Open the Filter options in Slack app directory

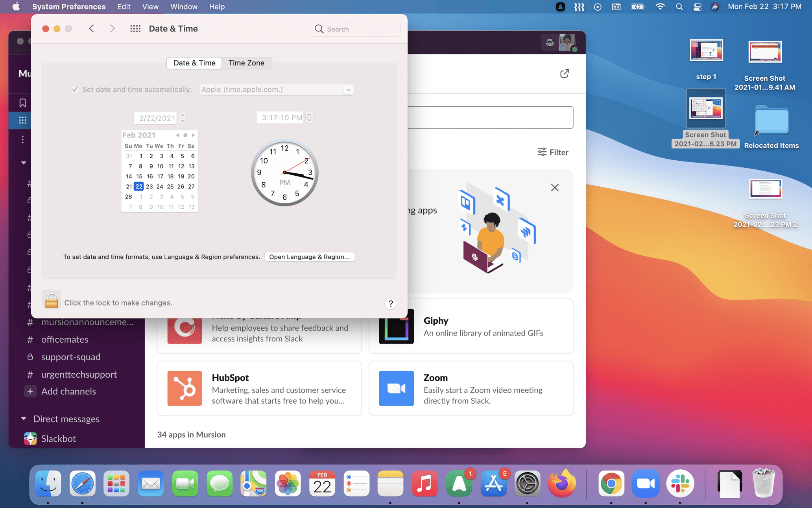point(553,152)
